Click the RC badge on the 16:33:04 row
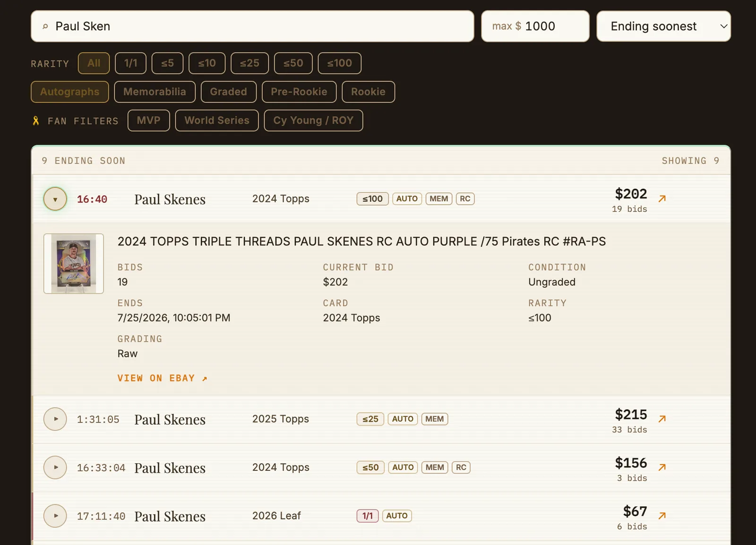 461,467
